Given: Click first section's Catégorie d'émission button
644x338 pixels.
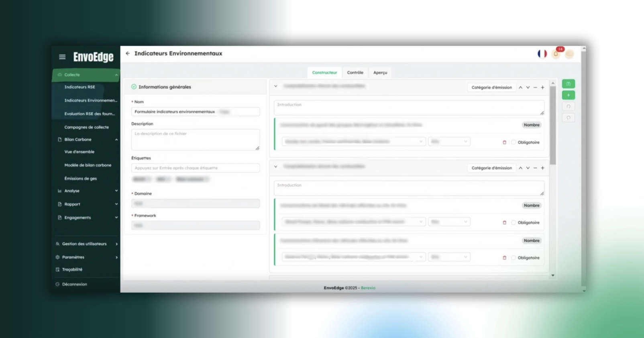Looking at the screenshot, I should click(491, 88).
